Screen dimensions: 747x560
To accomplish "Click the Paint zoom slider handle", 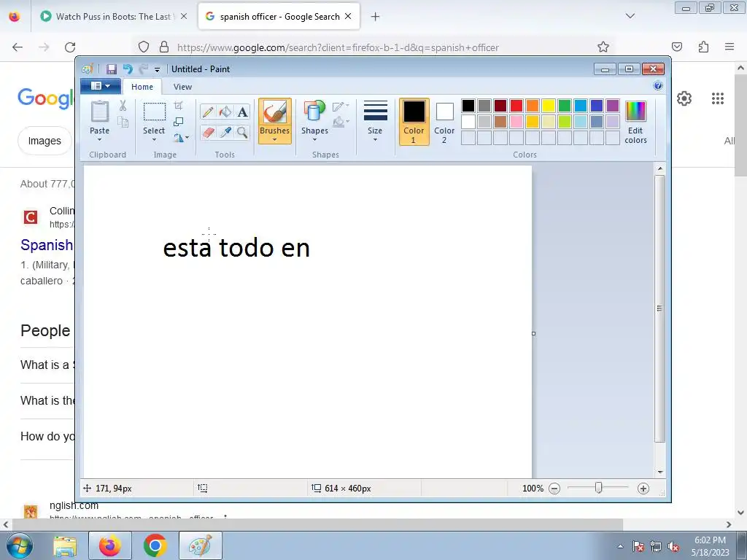I will tap(598, 488).
